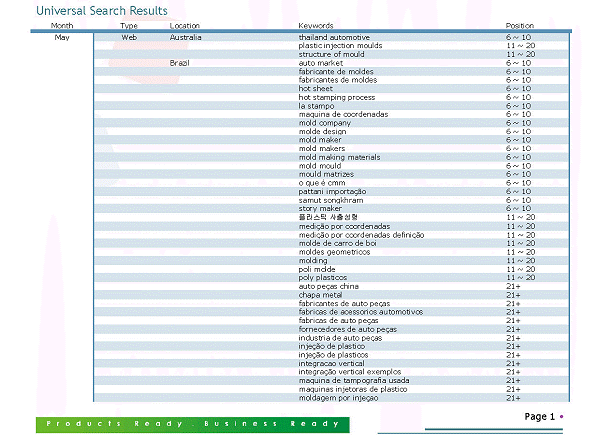Click the Web type cell
The width and height of the screenshot is (600, 443).
pos(129,37)
